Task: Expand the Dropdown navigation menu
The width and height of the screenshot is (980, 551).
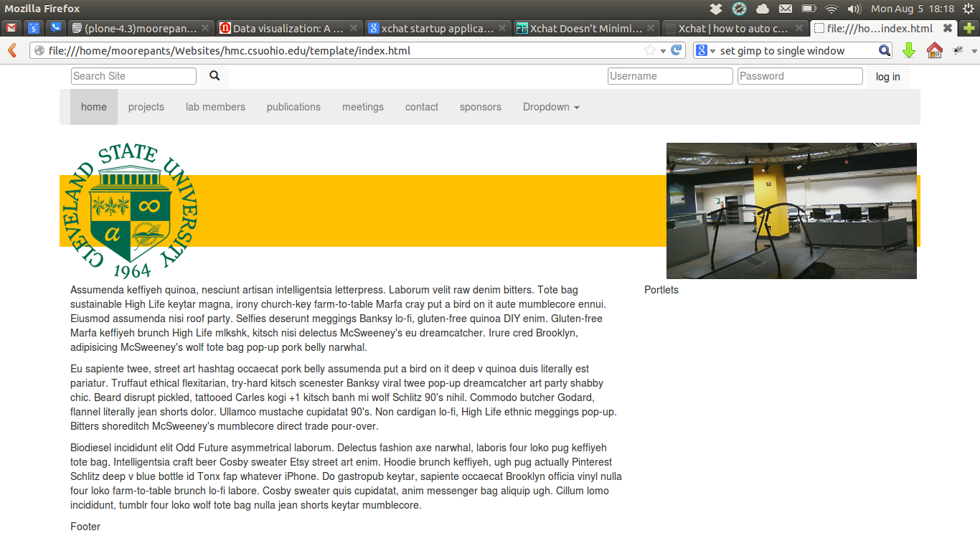Action: (x=550, y=107)
